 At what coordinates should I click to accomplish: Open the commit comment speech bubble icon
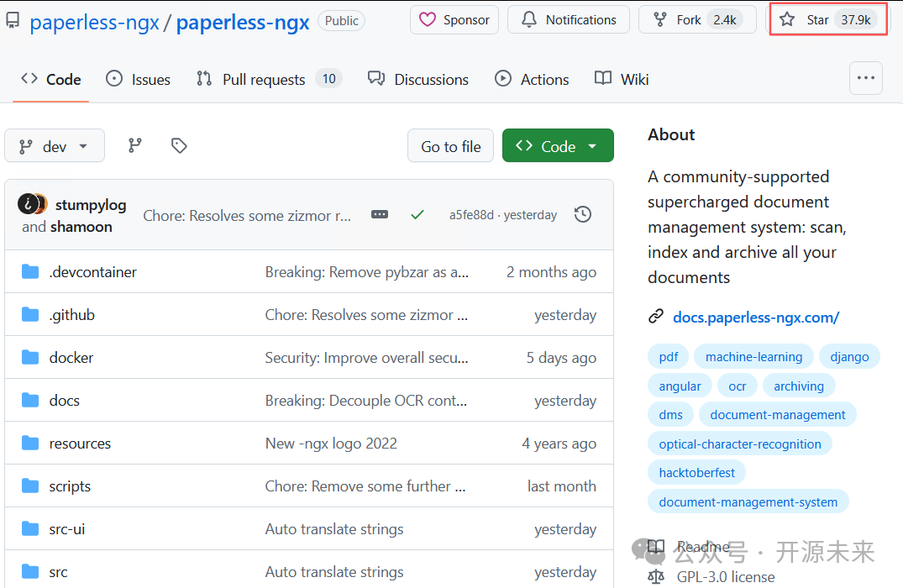(380, 214)
